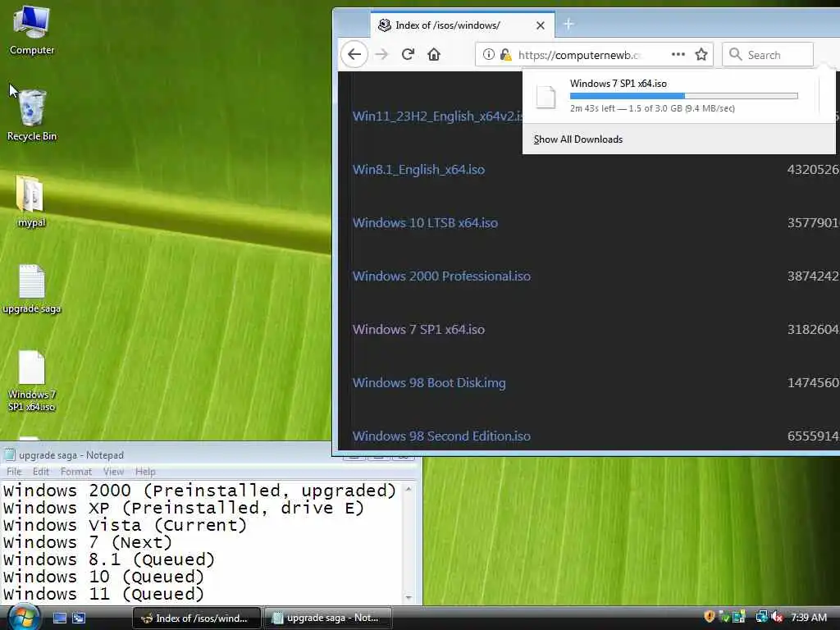This screenshot has height=630, width=840.
Task: Bookmark this page with the star
Action: [x=701, y=54]
